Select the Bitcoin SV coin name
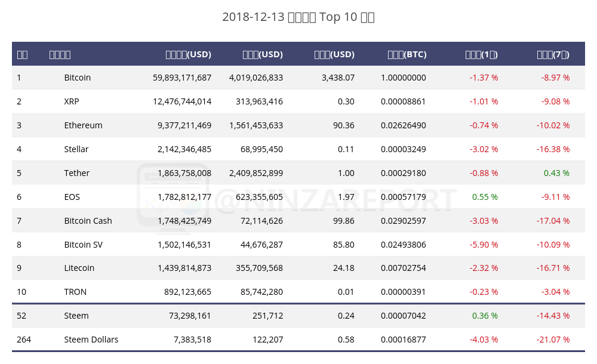 [x=84, y=245]
